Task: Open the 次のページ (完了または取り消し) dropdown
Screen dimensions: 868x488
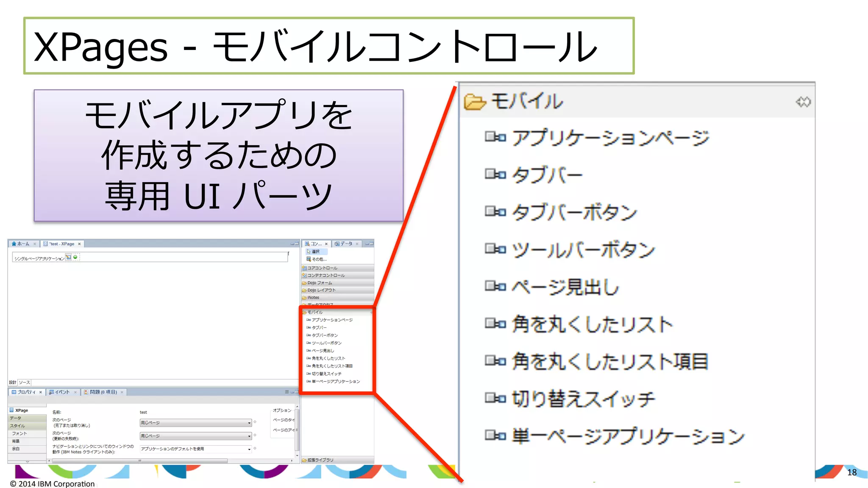Action: click(x=196, y=423)
